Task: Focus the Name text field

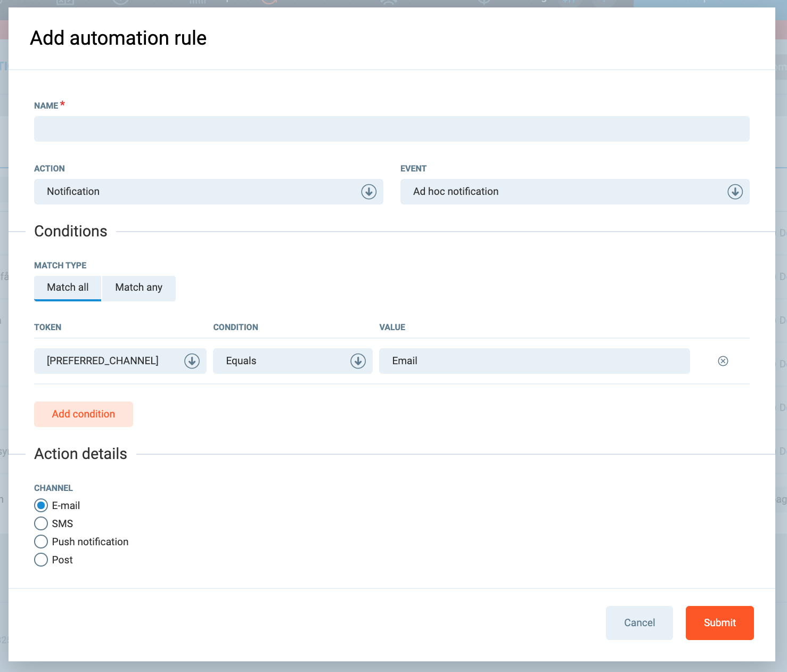Action: (x=391, y=129)
